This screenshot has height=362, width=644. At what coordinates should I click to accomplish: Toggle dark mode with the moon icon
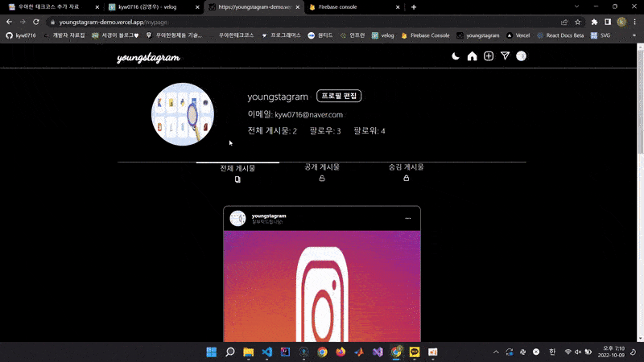(x=456, y=56)
